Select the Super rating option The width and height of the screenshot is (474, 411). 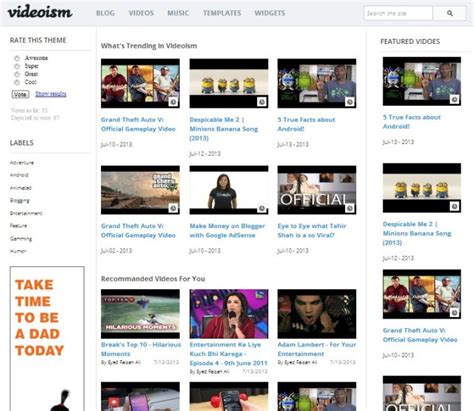click(x=17, y=66)
